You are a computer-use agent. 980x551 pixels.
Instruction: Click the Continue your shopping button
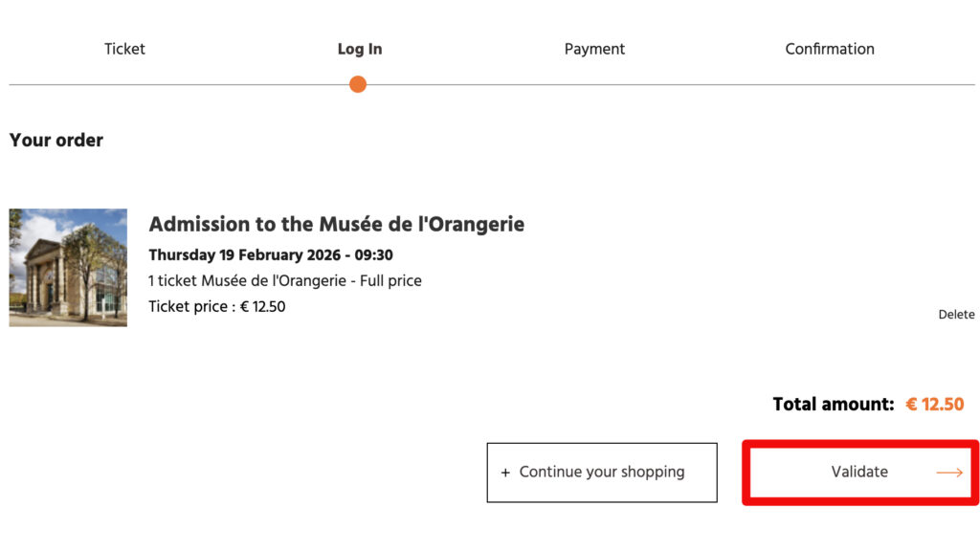point(602,473)
